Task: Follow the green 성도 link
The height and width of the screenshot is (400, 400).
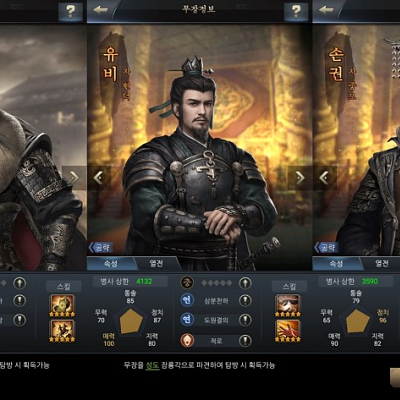Action: coord(152,365)
